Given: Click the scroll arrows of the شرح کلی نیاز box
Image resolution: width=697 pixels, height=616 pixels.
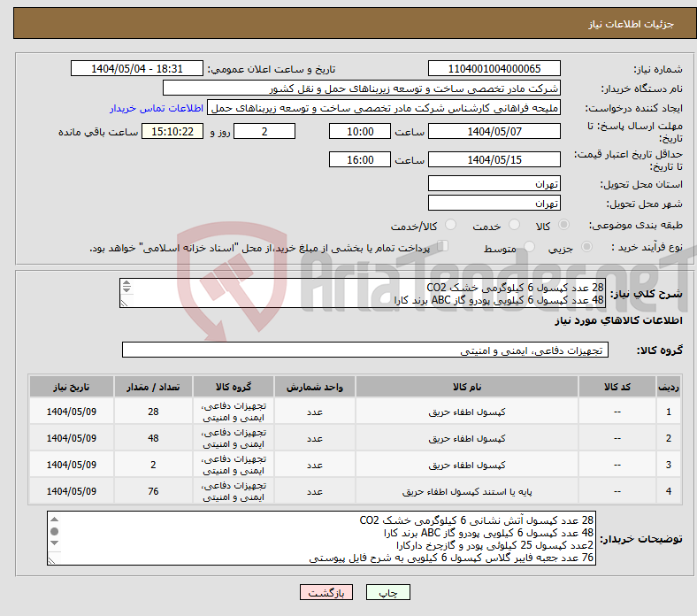Looking at the screenshot, I should (x=126, y=287).
